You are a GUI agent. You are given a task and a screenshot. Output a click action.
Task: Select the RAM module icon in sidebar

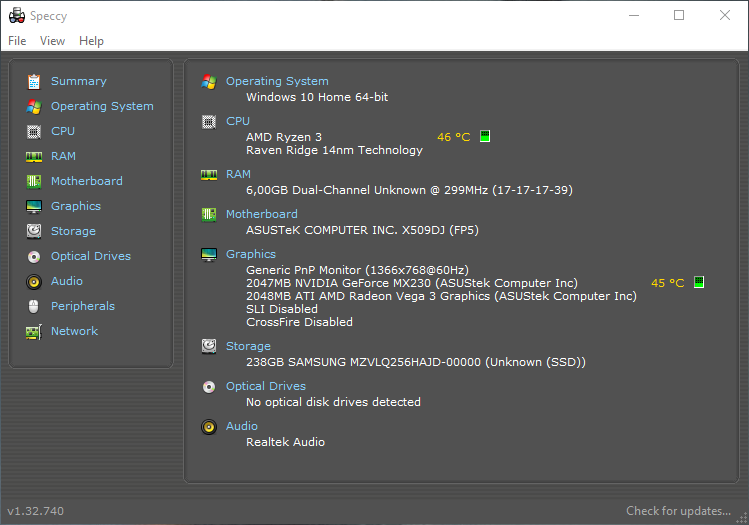tap(33, 156)
